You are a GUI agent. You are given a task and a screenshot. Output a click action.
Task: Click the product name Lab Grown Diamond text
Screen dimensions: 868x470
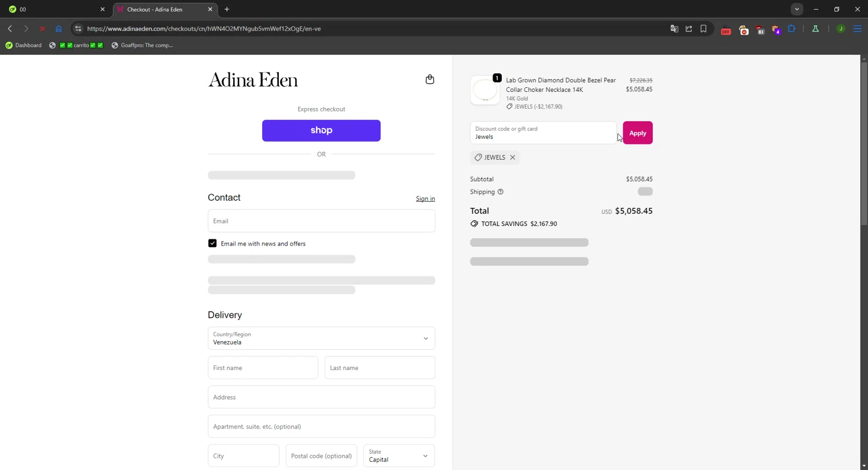tap(561, 85)
